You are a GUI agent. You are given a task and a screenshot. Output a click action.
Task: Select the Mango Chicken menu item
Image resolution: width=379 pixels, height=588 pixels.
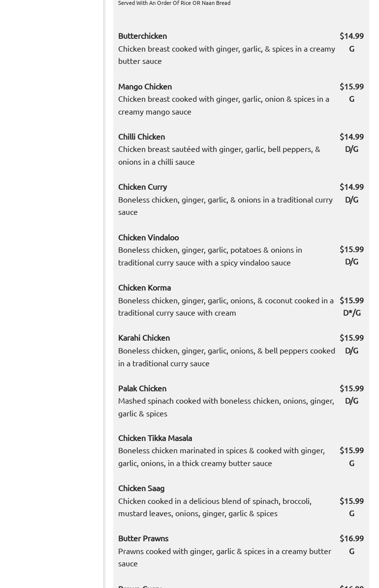coord(145,87)
